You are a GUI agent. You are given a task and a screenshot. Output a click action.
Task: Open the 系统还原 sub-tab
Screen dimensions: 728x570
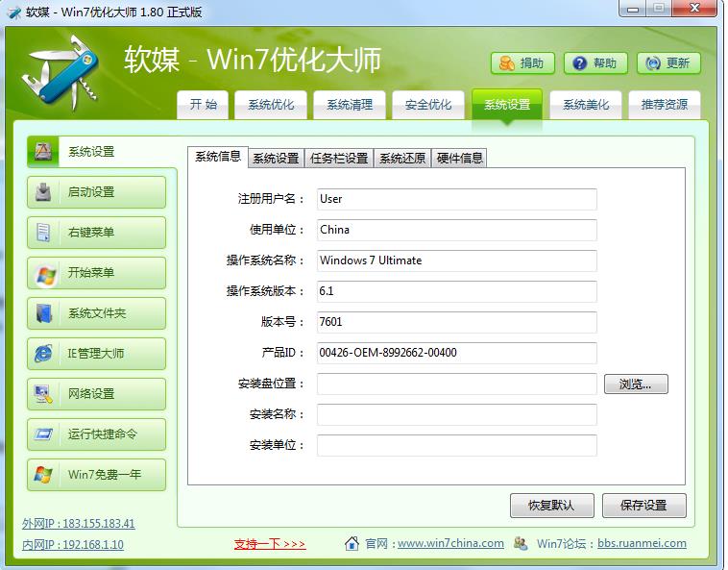click(x=402, y=159)
